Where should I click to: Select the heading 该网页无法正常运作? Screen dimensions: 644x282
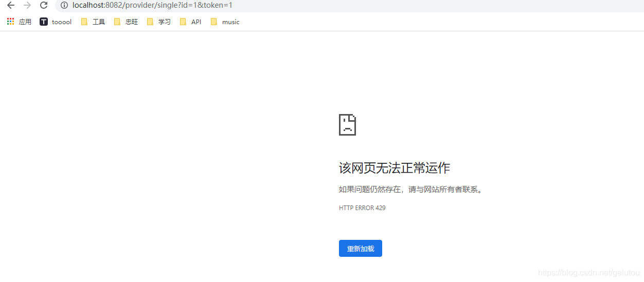[395, 168]
